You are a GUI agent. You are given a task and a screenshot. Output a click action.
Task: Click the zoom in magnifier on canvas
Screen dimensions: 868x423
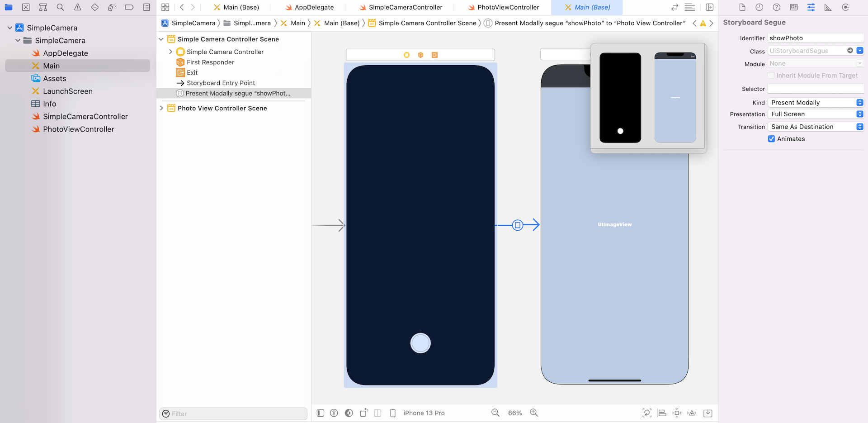534,413
